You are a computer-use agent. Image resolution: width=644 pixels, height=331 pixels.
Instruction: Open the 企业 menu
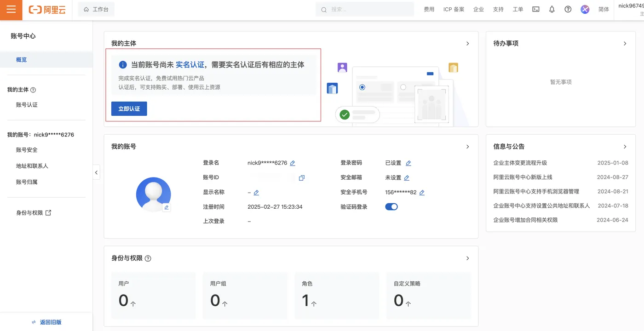point(478,9)
